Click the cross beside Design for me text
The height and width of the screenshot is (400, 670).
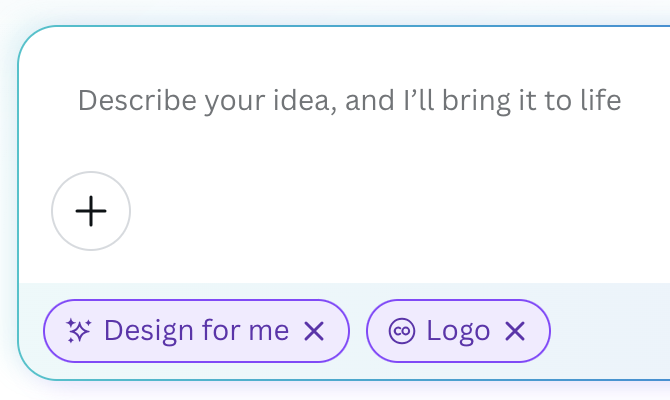pos(314,331)
